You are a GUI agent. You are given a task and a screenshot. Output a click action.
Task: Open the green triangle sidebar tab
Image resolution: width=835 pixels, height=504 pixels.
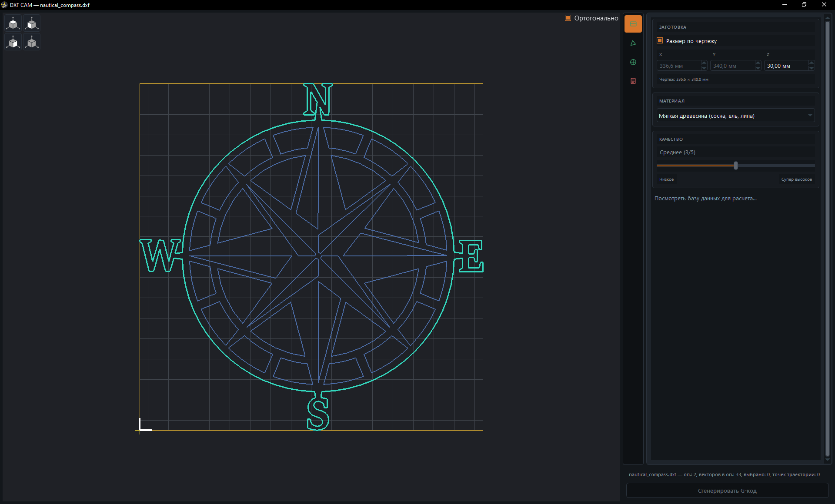(x=633, y=43)
